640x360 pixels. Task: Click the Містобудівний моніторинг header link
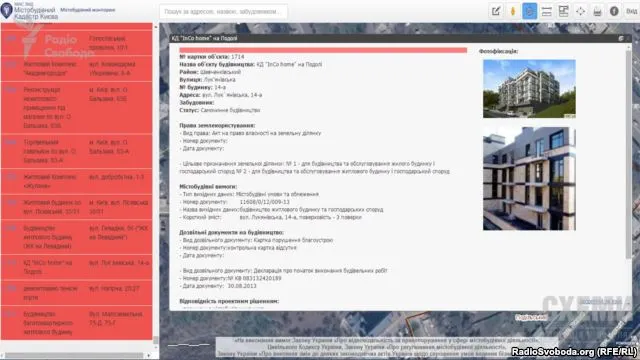[x=87, y=9]
